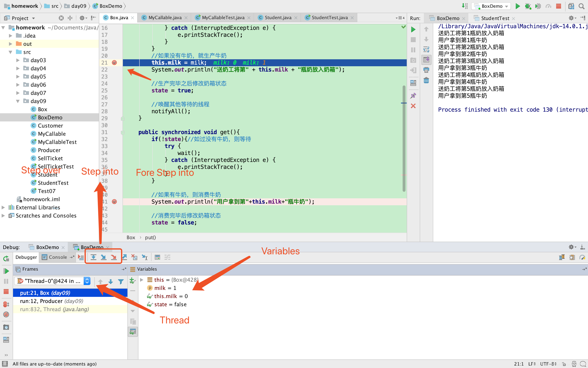Toggle the Pin Tab icon in Run panel
The height and width of the screenshot is (368, 588).
click(413, 96)
